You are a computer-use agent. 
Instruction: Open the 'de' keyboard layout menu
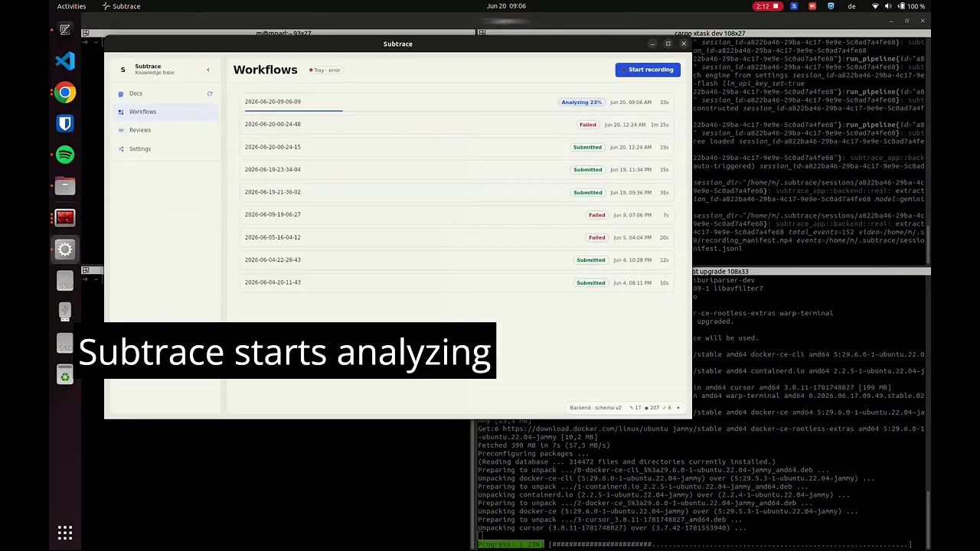[x=851, y=6]
